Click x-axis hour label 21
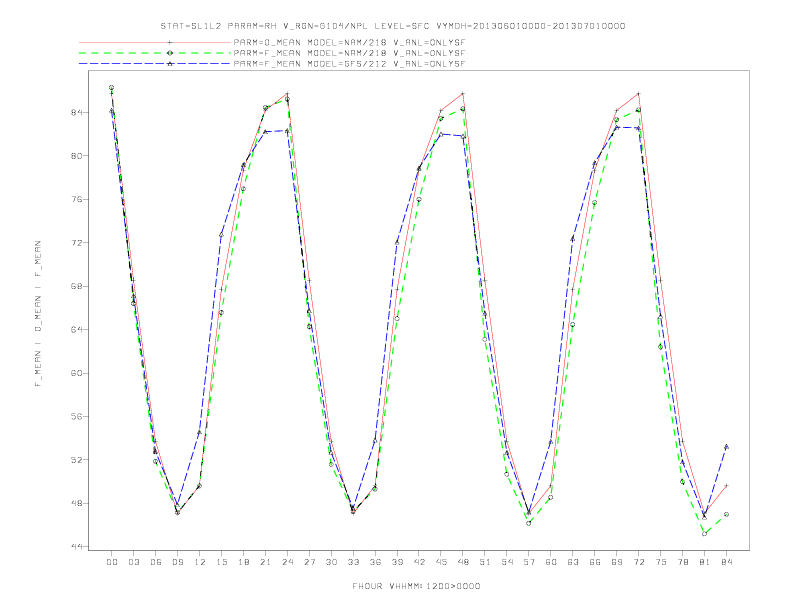The width and height of the screenshot is (792, 612). click(x=266, y=562)
